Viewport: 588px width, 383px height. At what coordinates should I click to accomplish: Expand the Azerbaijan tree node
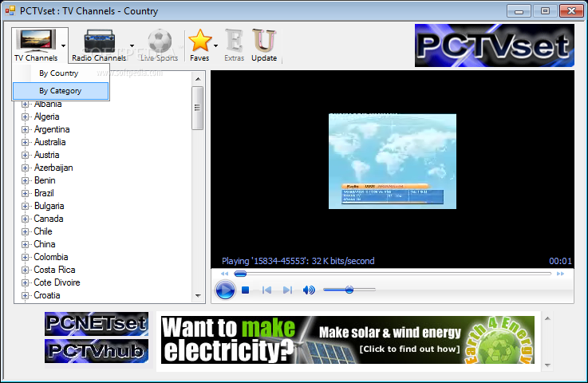point(25,168)
